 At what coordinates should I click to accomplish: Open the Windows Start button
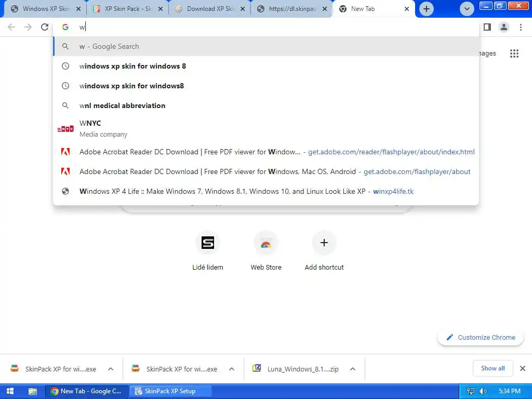pos(10,391)
